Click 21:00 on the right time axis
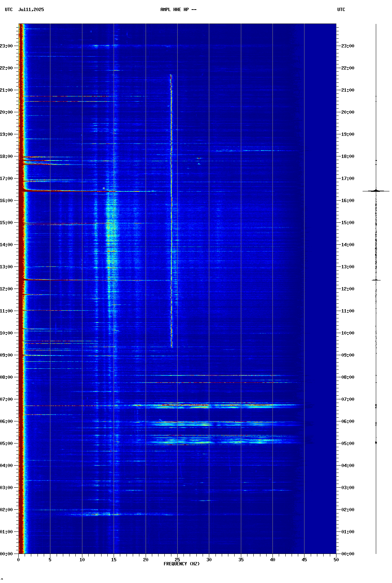Screen dimensions: 392x583 tap(348, 90)
